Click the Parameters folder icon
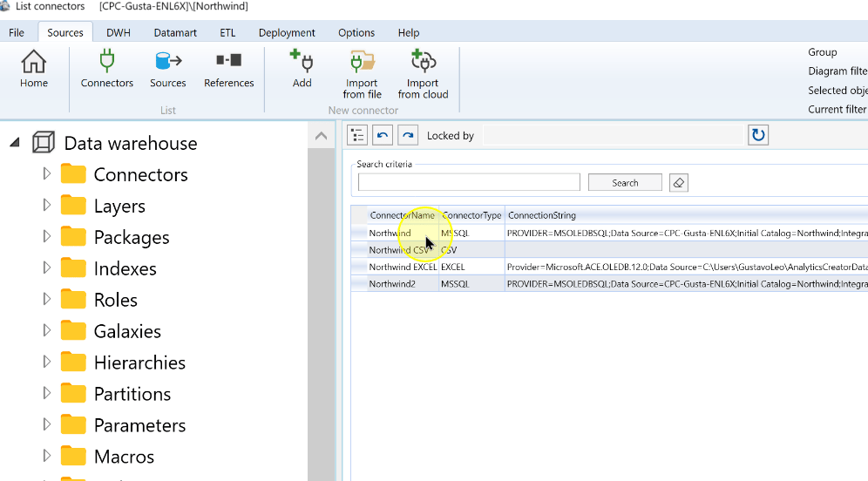Screen dimensions: 868x481 tap(73, 424)
